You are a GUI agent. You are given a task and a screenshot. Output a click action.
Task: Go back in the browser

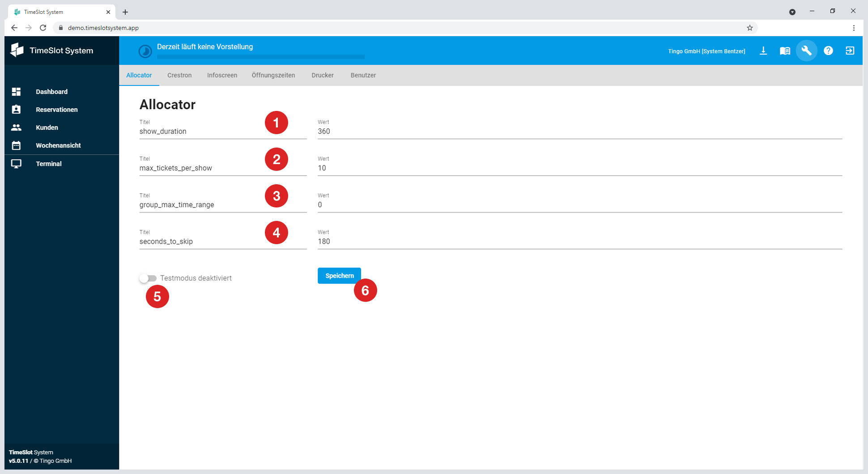[14, 28]
